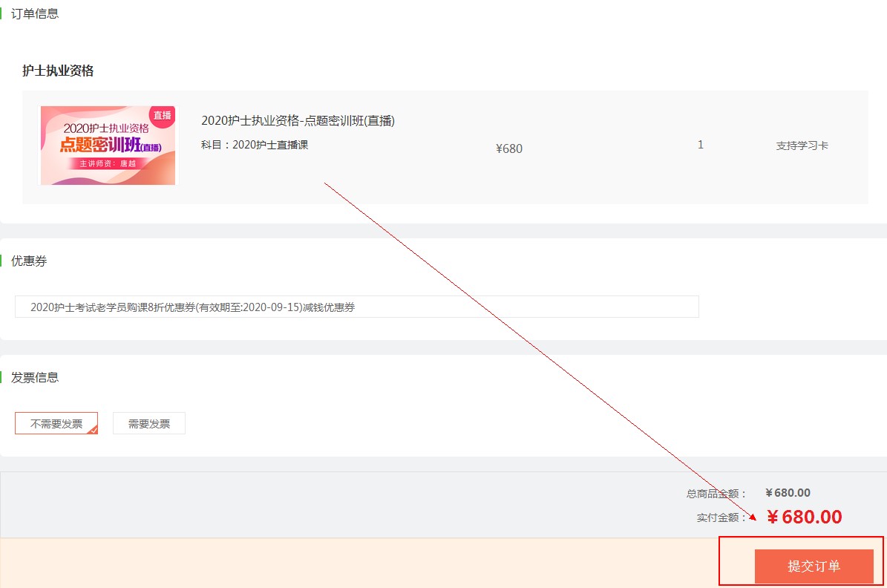
Task: Click the 总商品金额 ¥680.00 total
Action: [788, 492]
